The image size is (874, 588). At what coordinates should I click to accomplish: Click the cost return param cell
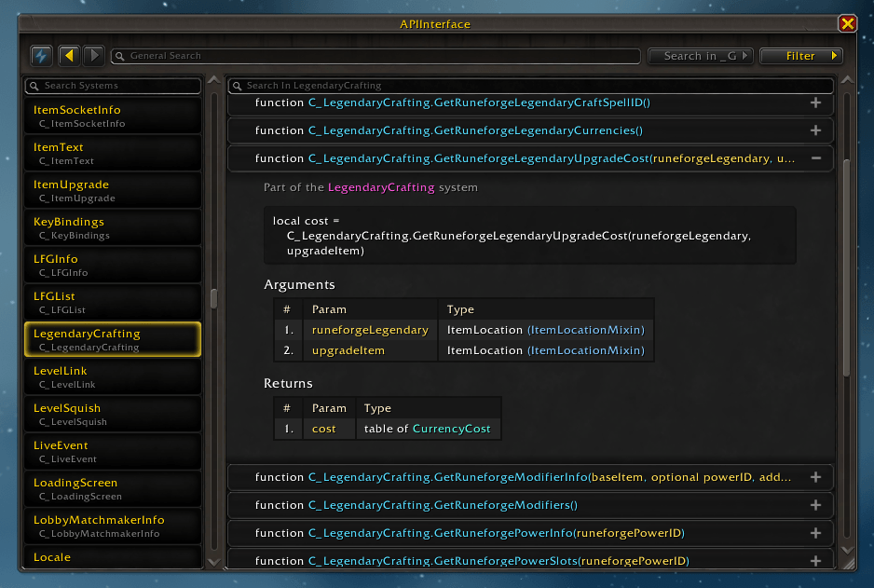[329, 429]
